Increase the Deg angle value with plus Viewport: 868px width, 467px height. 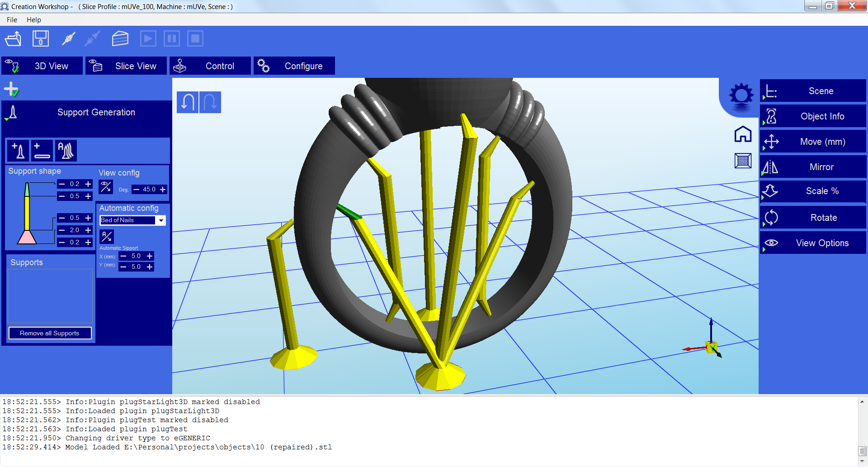point(163,190)
